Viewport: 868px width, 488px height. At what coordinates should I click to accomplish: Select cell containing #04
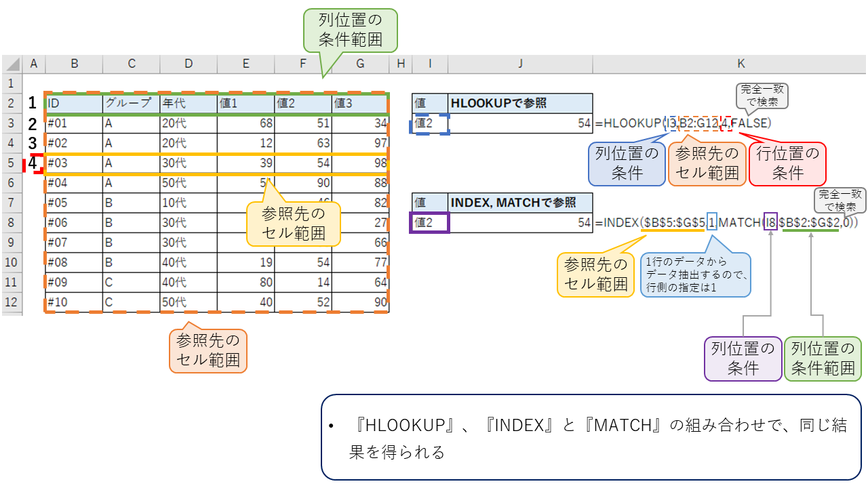point(74,182)
